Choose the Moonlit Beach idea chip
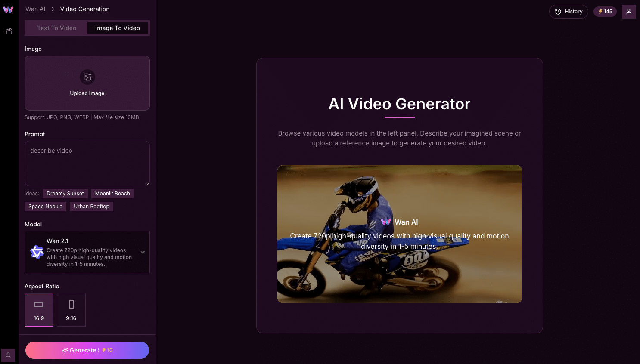Image resolution: width=640 pixels, height=364 pixels. pos(112,194)
